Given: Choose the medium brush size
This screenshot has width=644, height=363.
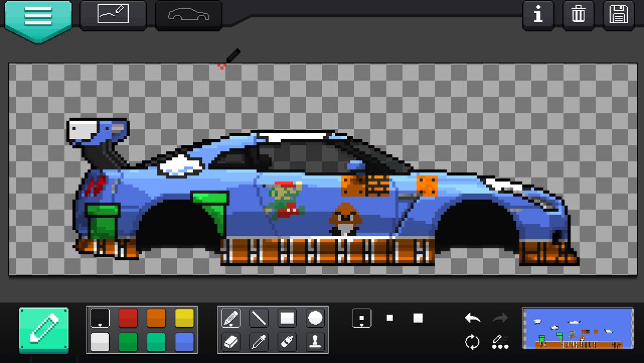Looking at the screenshot, I should coord(390,318).
